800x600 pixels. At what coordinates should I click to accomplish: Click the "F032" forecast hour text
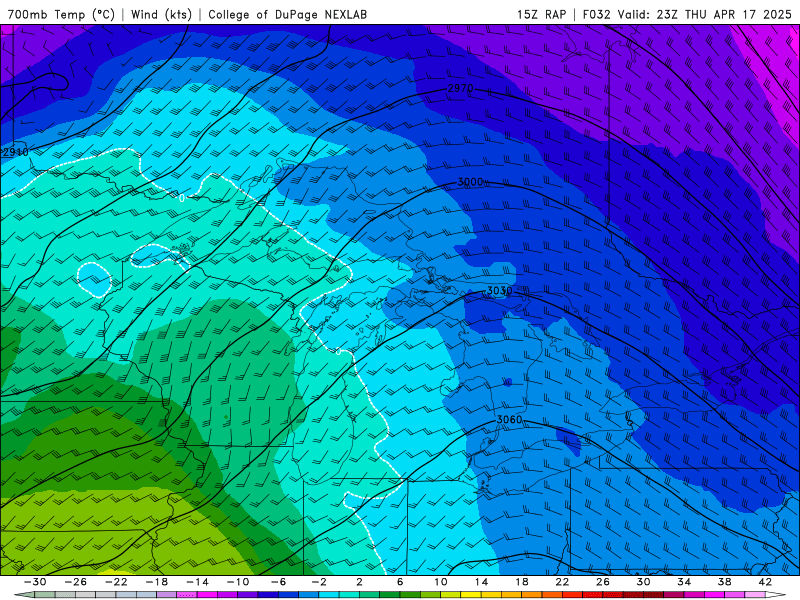point(597,14)
